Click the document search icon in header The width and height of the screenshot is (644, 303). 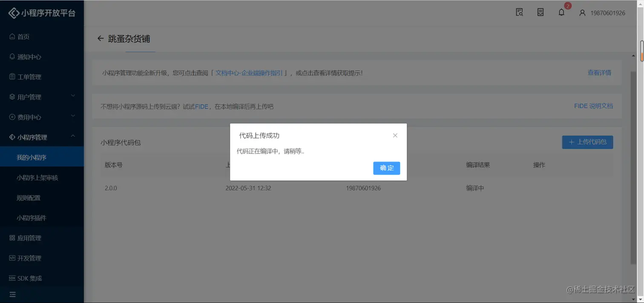[x=519, y=12]
